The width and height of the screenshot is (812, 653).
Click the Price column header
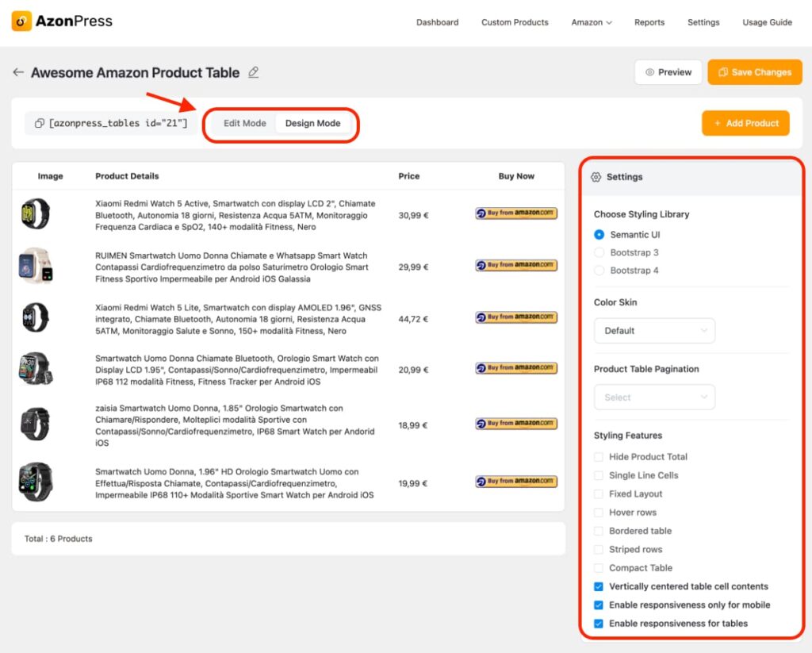click(408, 176)
